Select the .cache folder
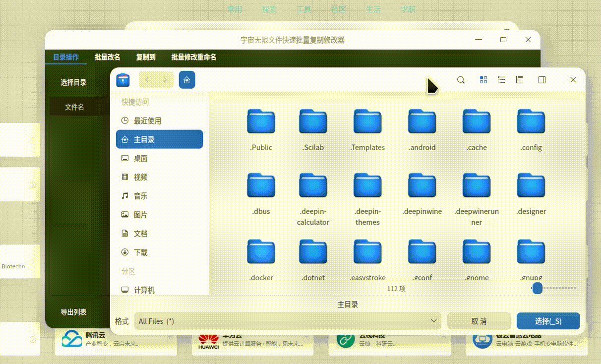Screen dimensions: 601x364 click(x=477, y=130)
